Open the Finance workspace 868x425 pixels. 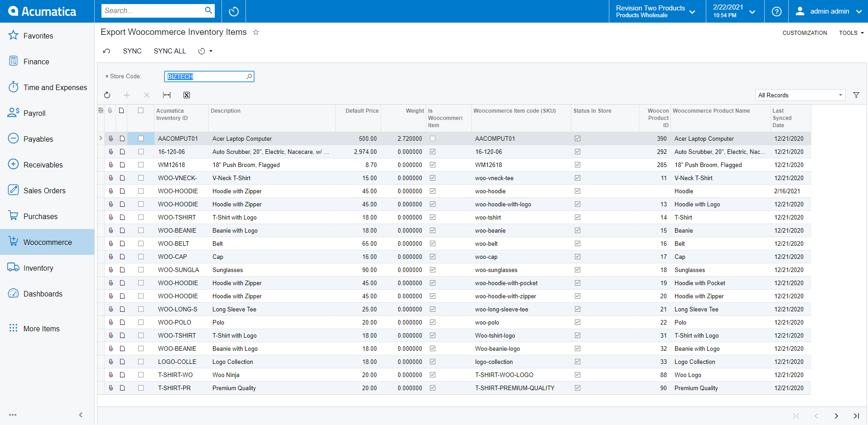point(47,62)
